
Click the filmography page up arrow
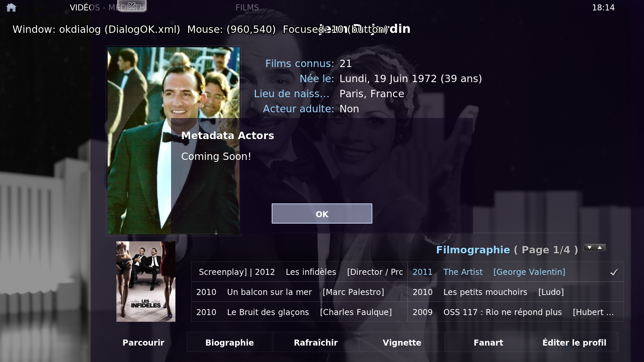pos(600,248)
